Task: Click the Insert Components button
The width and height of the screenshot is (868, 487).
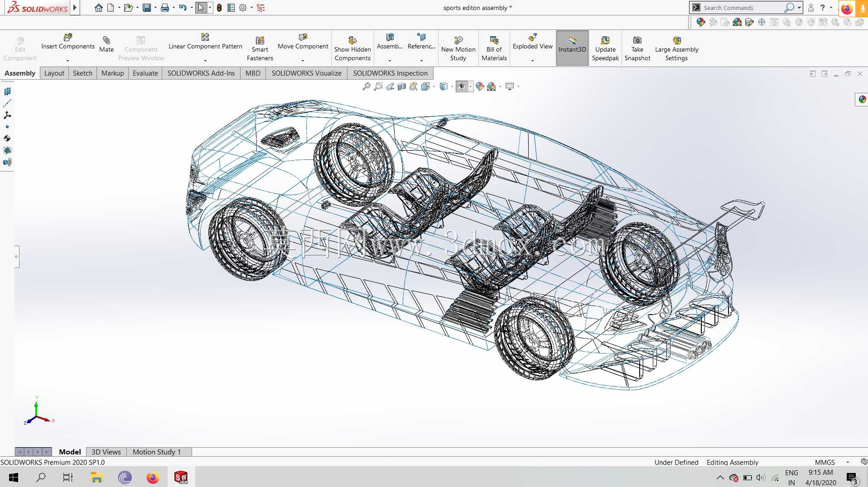Action: [x=68, y=42]
